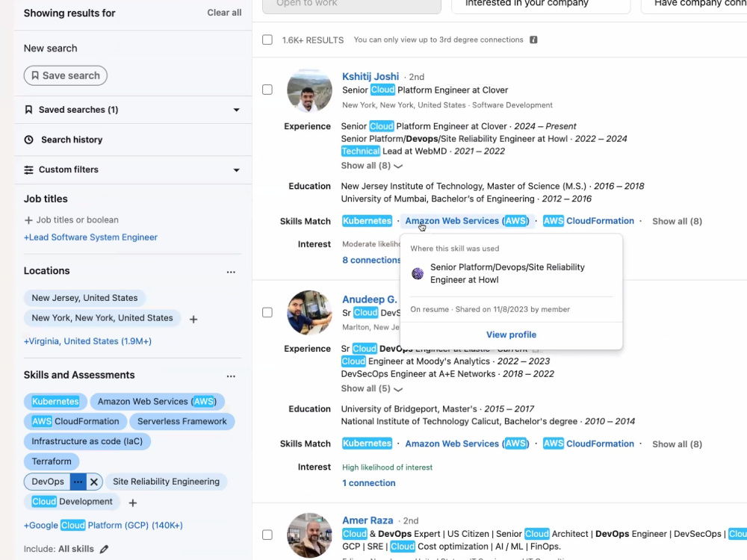The image size is (747, 560).
Task: Click AWS CloudFormation skill match for Kshitij Joshi
Action: 589,221
